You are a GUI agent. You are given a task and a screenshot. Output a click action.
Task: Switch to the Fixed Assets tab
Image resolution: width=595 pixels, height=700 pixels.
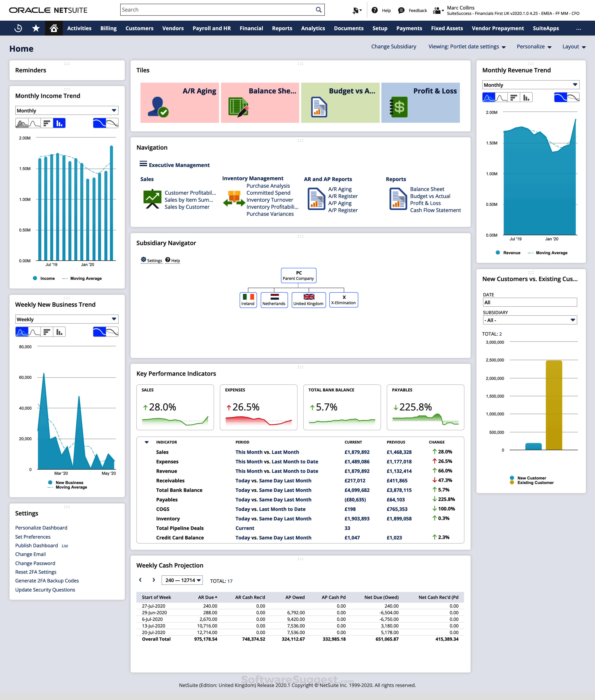pyautogui.click(x=447, y=28)
